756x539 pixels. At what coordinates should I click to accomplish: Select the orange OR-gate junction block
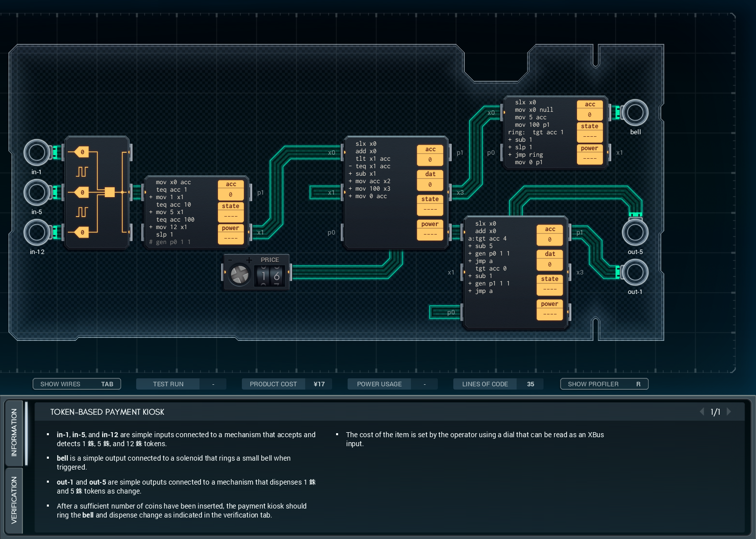pos(110,192)
